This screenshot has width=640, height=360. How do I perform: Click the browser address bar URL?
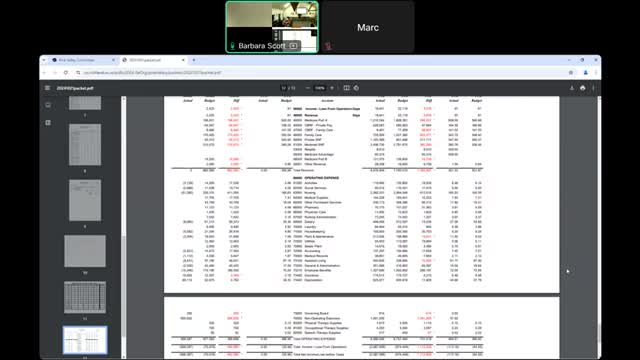tap(152, 73)
